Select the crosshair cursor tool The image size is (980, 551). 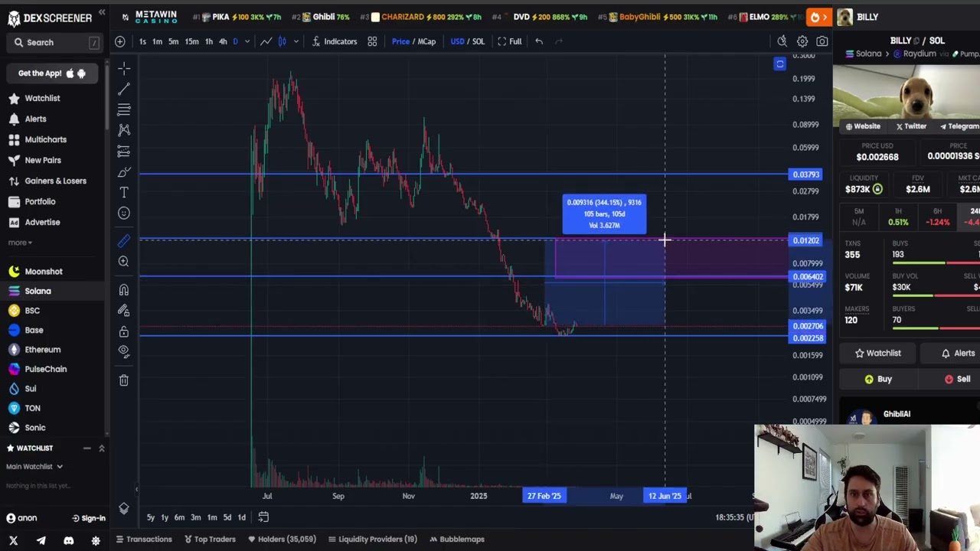(x=124, y=69)
